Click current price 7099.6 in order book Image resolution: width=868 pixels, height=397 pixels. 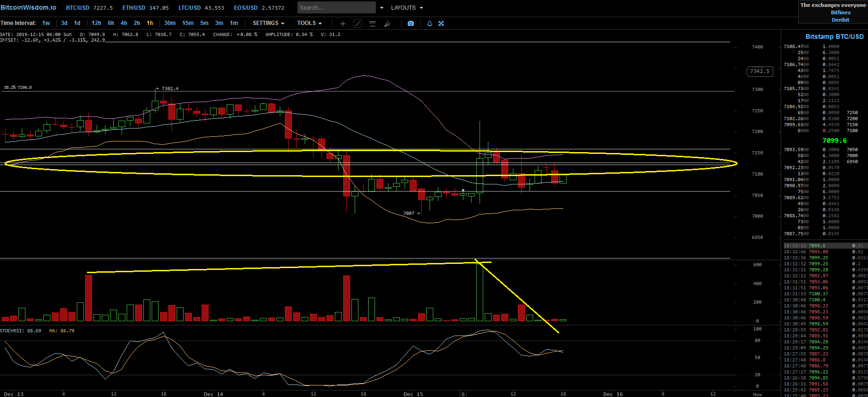coord(834,140)
